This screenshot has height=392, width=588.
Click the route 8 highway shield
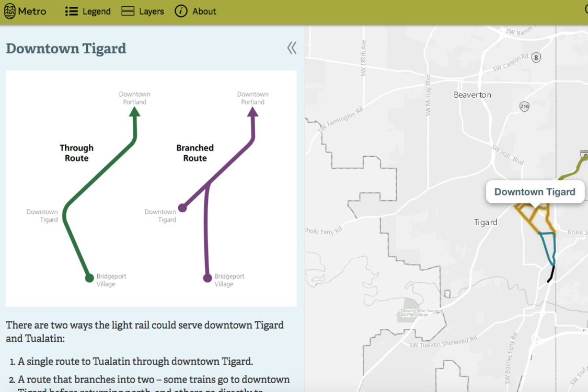[536, 58]
